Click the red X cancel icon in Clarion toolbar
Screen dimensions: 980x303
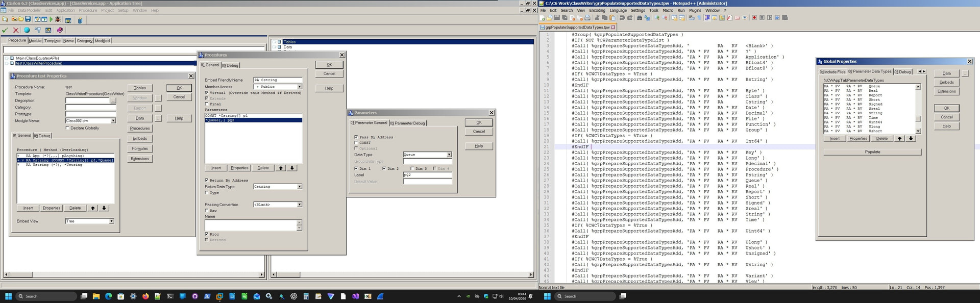(x=16, y=30)
